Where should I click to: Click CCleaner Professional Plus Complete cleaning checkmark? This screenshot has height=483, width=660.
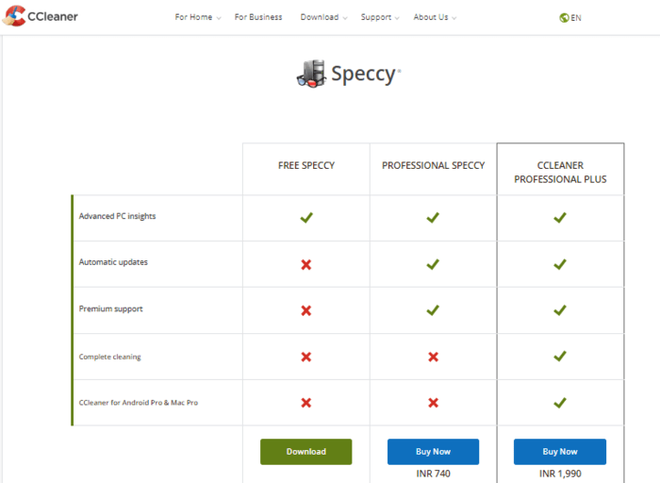click(x=560, y=357)
